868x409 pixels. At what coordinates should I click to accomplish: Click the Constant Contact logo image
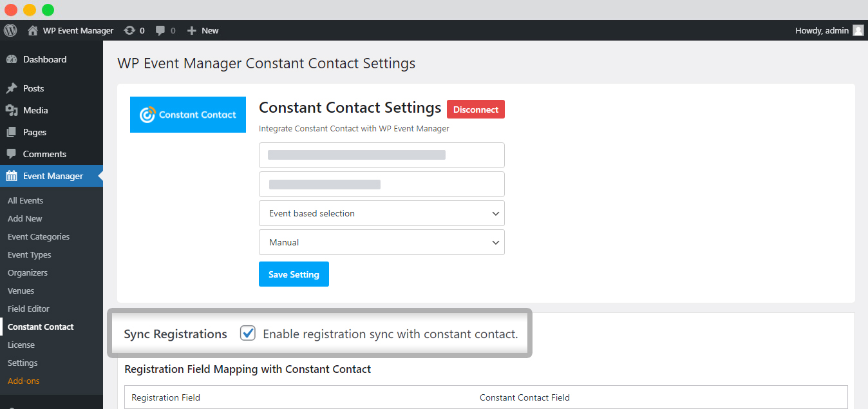[188, 115]
